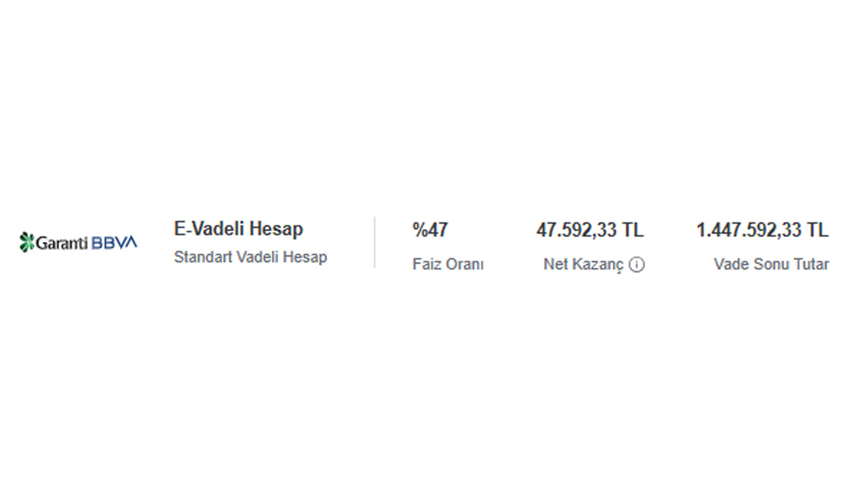
Task: Click the Vade Sonu Tutar label
Action: click(771, 265)
